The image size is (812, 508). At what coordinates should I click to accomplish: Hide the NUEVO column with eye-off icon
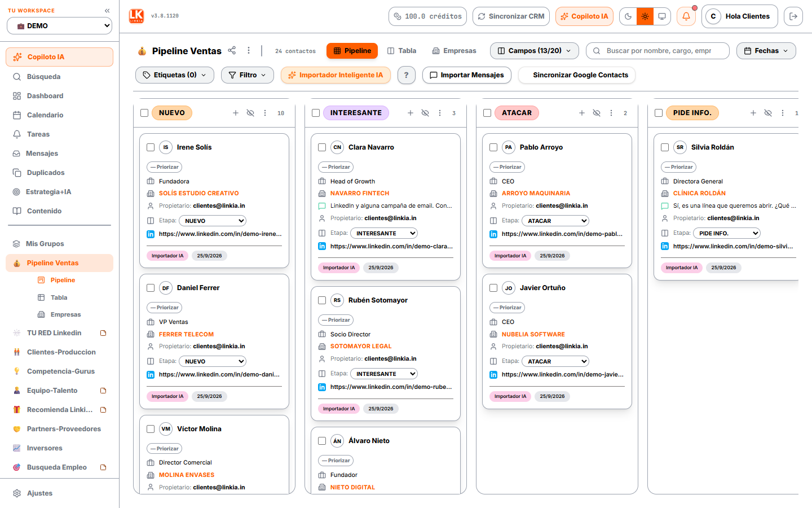coord(250,113)
